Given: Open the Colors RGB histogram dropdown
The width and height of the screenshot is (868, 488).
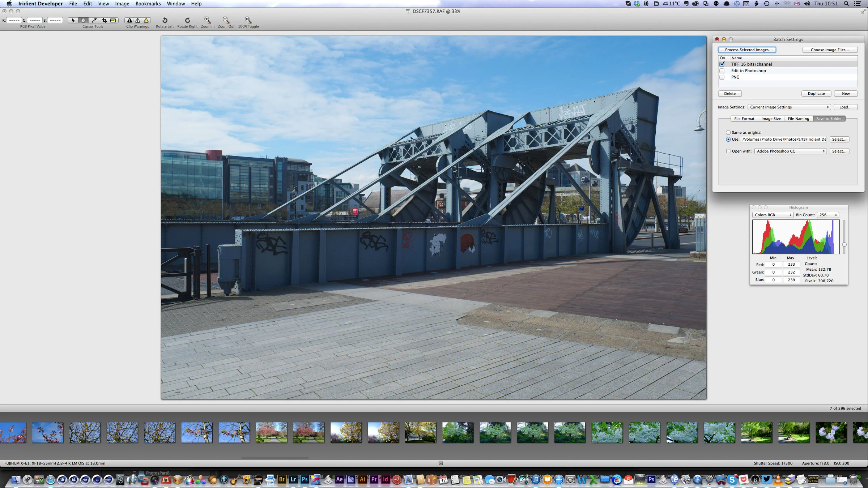Looking at the screenshot, I should pos(773,215).
